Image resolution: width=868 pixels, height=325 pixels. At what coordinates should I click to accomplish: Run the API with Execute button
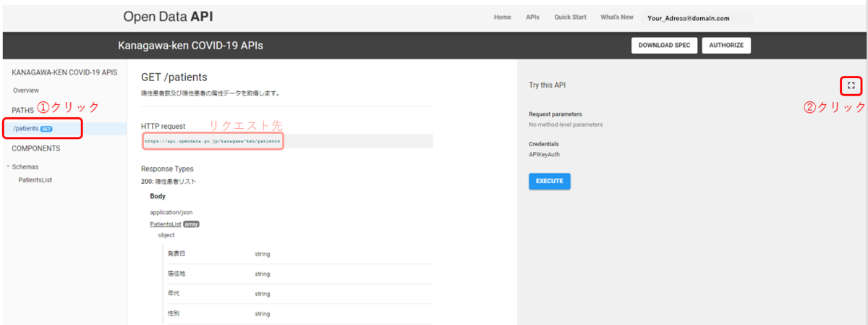coord(549,181)
